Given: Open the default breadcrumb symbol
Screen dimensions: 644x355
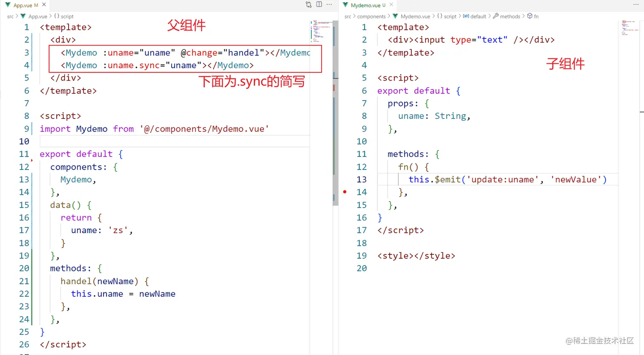Looking at the screenshot, I should pyautogui.click(x=478, y=16).
